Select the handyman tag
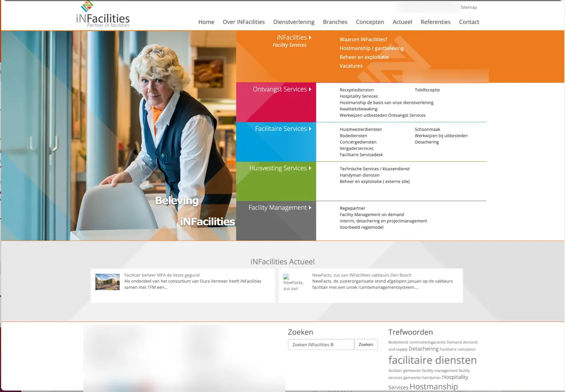The image size is (565, 392). pos(431,378)
